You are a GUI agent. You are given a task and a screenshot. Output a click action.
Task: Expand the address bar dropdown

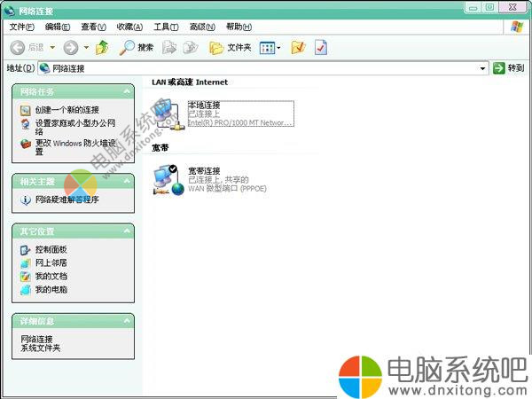[x=482, y=68]
